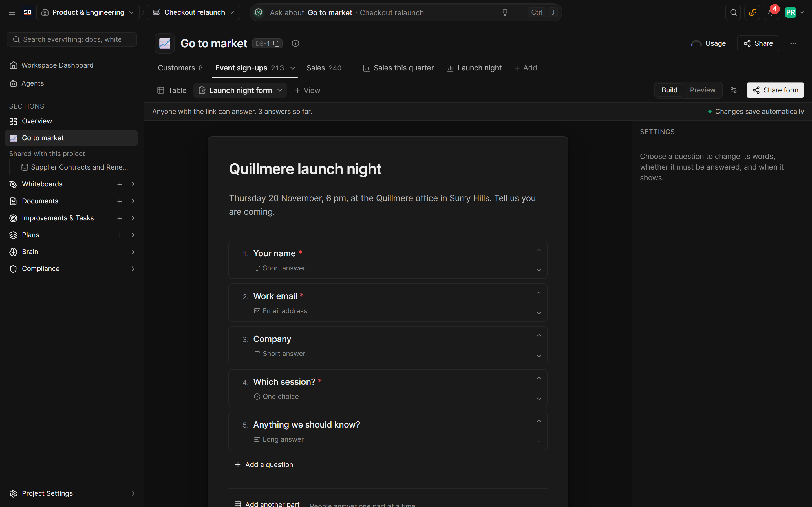The image size is (812, 507).
Task: Switch form to Preview mode
Action: pos(702,90)
